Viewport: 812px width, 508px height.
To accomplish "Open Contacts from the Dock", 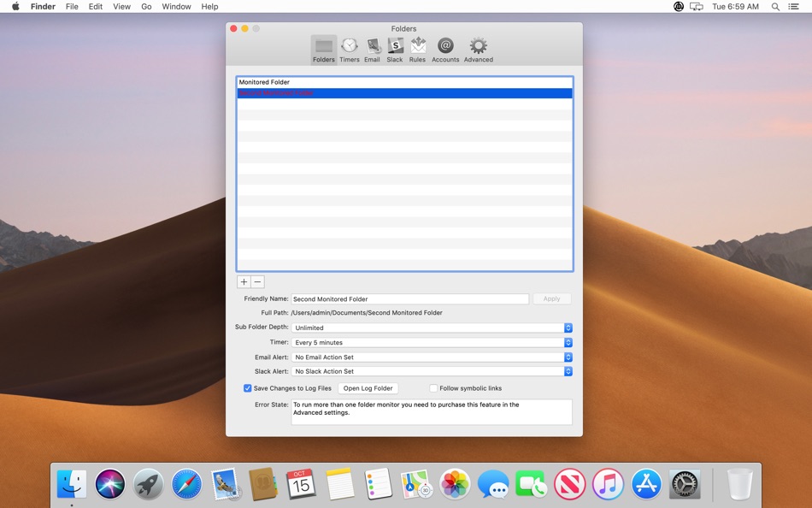I will point(263,484).
